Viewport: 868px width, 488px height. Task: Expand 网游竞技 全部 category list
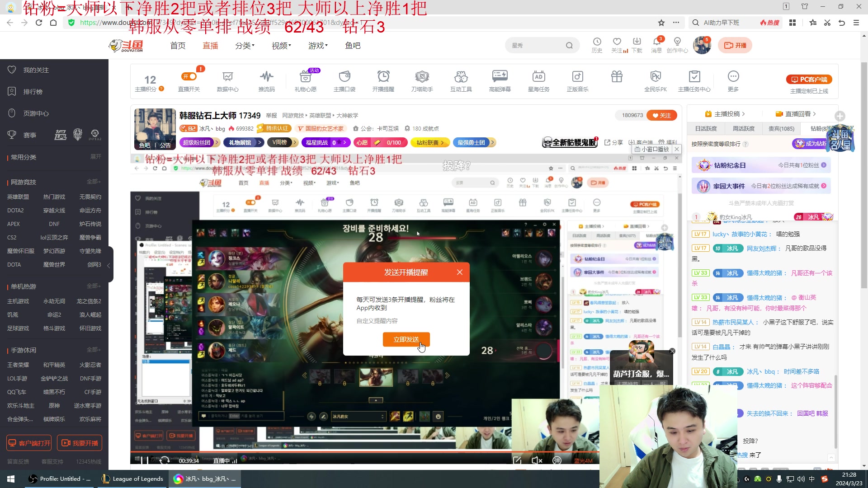94,182
